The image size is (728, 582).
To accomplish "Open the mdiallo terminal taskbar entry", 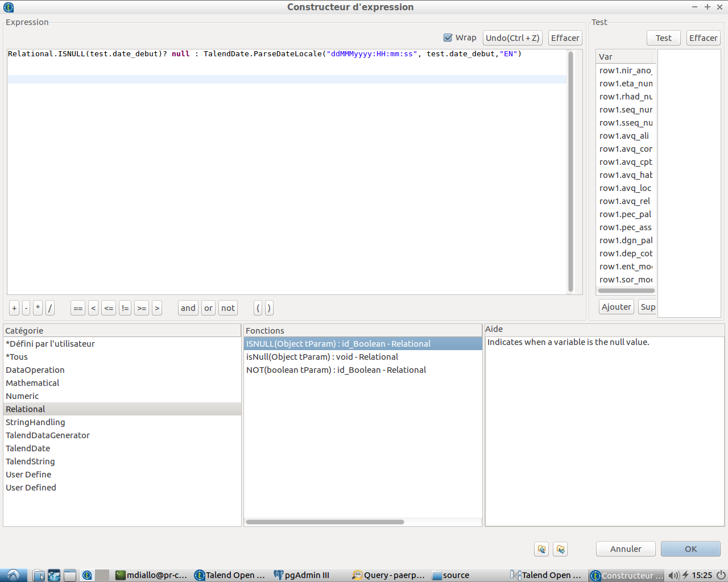I will pyautogui.click(x=151, y=575).
